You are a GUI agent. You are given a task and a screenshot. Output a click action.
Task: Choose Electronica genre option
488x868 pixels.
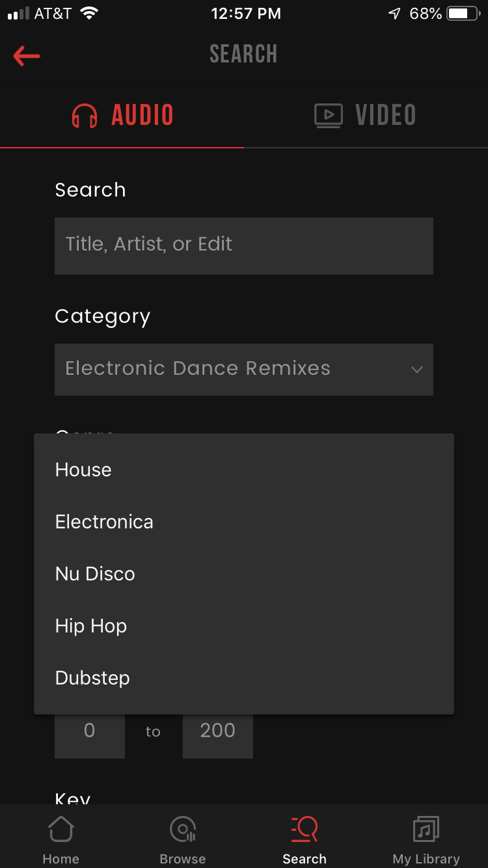tap(104, 522)
